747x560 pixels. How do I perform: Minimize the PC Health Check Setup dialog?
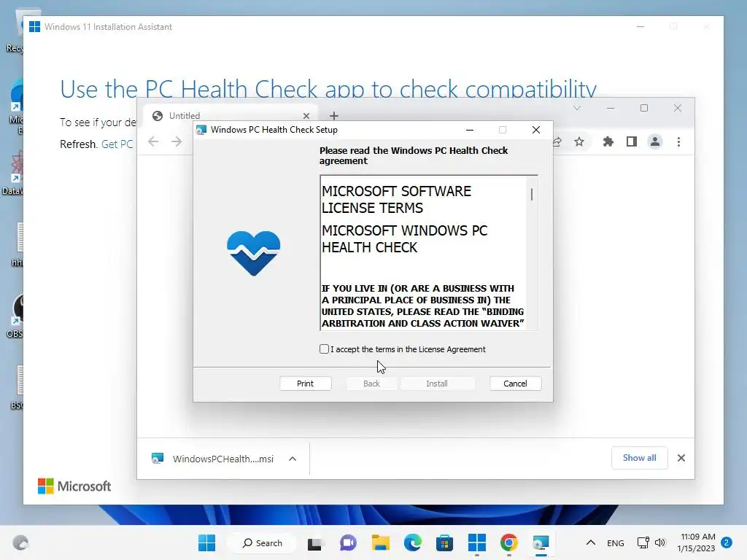(x=470, y=130)
